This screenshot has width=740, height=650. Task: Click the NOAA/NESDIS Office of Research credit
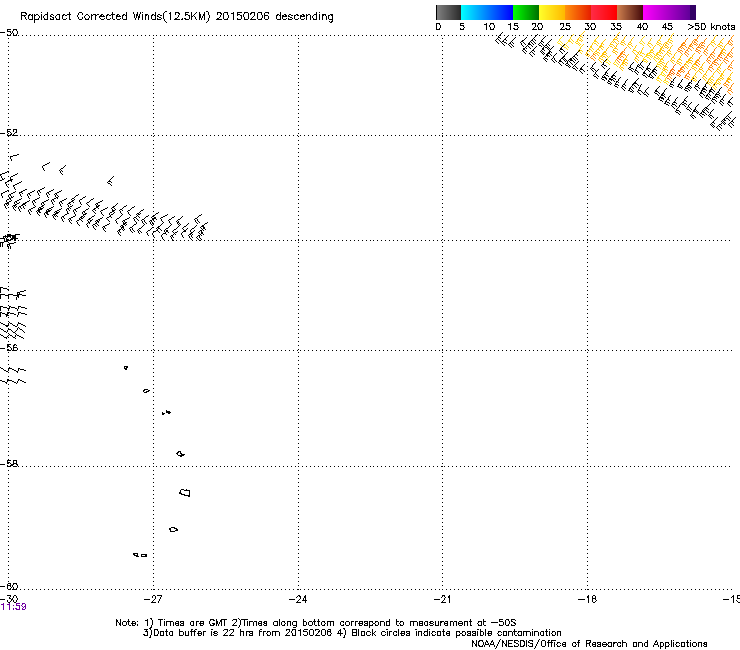[x=589, y=644]
